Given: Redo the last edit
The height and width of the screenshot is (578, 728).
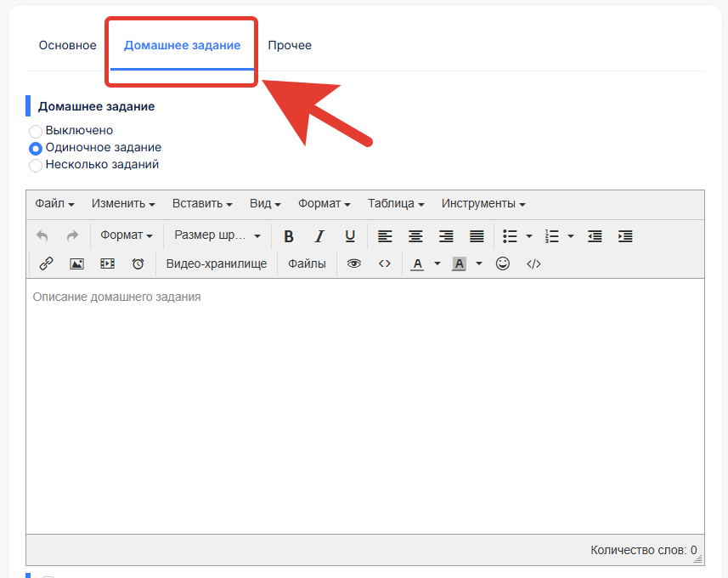Looking at the screenshot, I should point(72,236).
